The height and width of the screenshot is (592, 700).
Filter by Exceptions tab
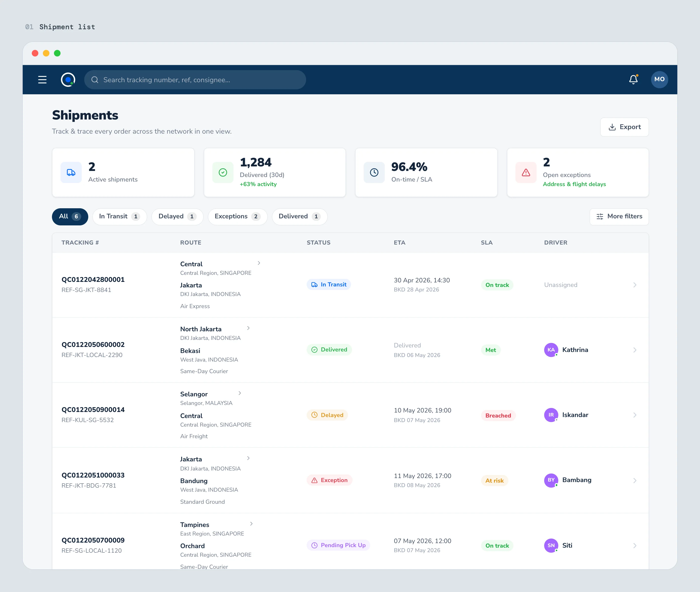click(237, 217)
